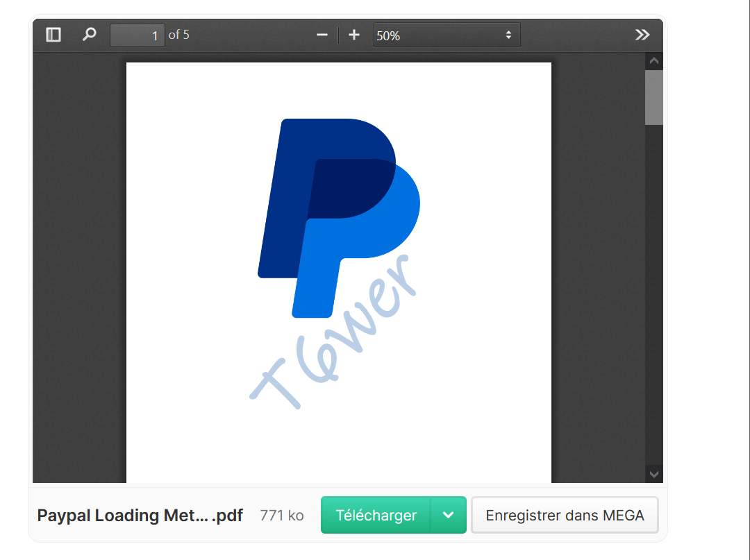The image size is (750, 560).
Task: Click the PayPal logo on the page
Action: click(x=339, y=218)
